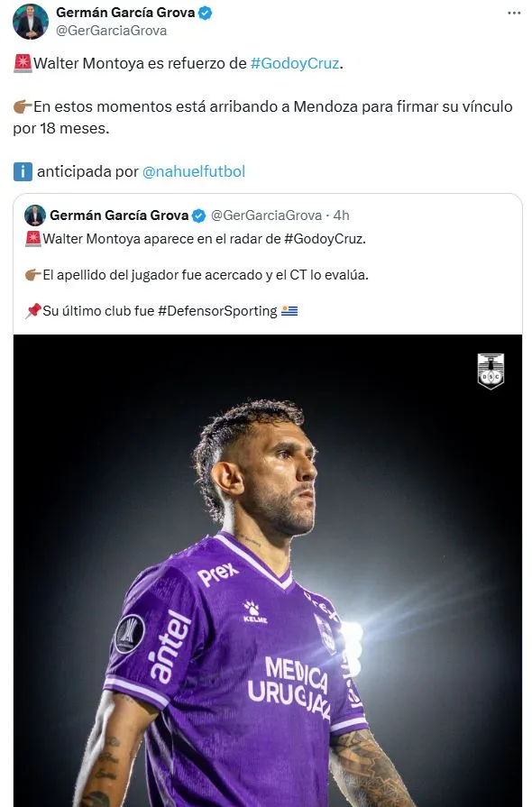The height and width of the screenshot is (807, 532).
Task: Click the text about signing for 18 meses
Action: click(263, 117)
